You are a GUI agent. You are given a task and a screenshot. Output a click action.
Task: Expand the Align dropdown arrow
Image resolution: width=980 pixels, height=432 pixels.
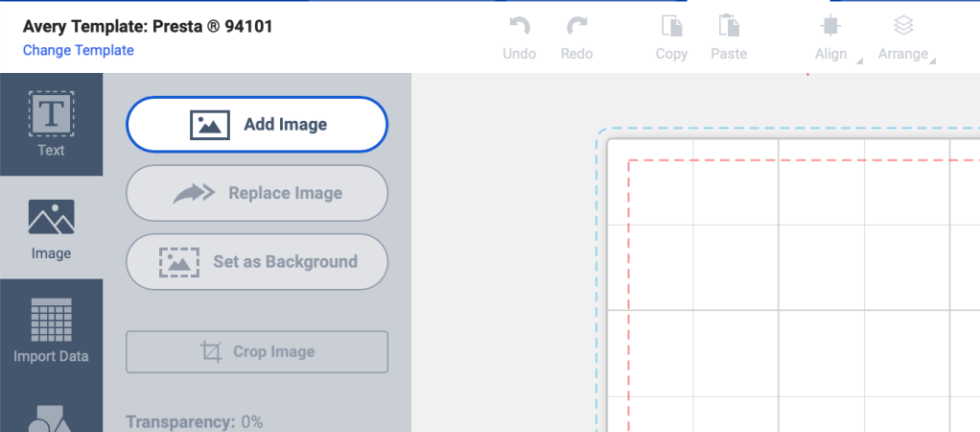[x=859, y=61]
